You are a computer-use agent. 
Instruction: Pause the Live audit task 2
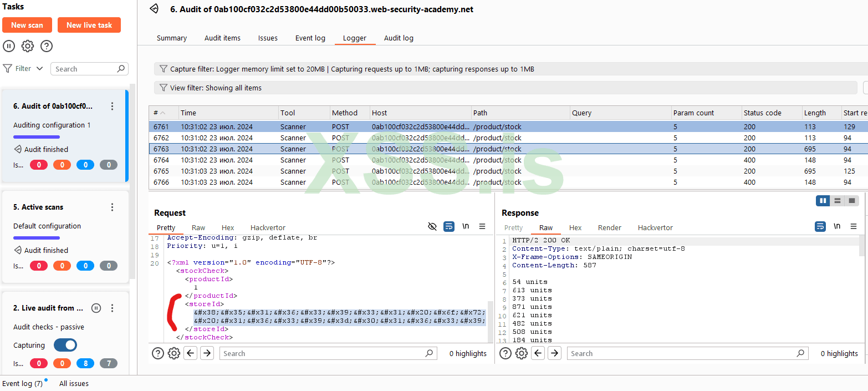tap(96, 308)
